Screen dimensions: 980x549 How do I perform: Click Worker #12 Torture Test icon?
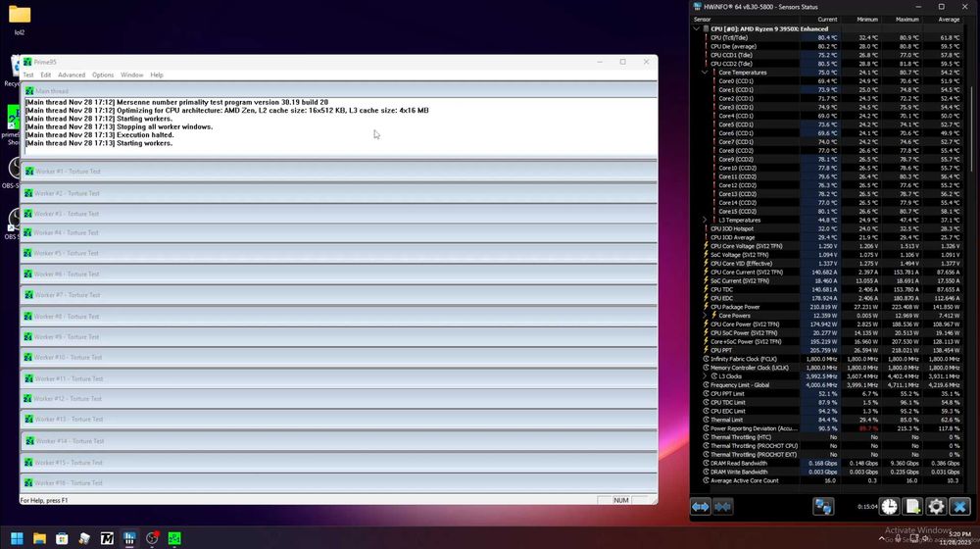(28, 398)
